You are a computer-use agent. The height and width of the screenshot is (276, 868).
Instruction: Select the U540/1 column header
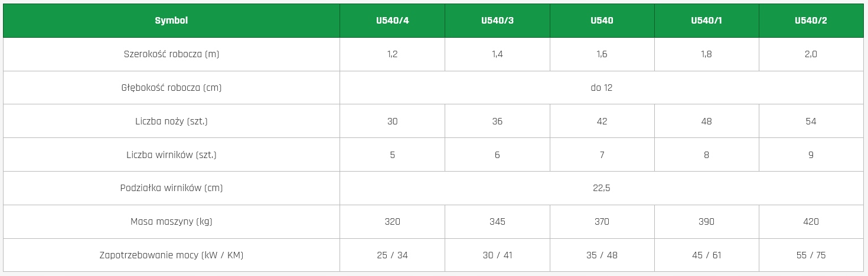click(x=706, y=21)
